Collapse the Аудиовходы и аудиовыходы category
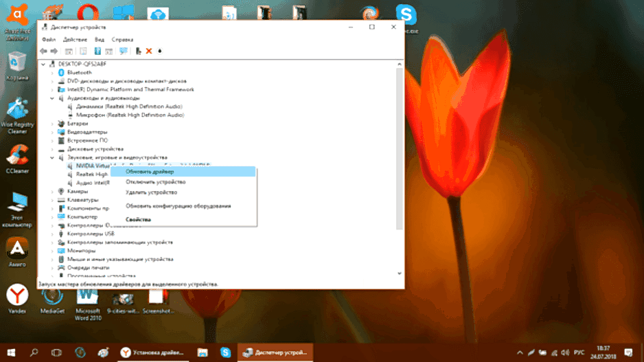644x362 pixels. pyautogui.click(x=53, y=98)
